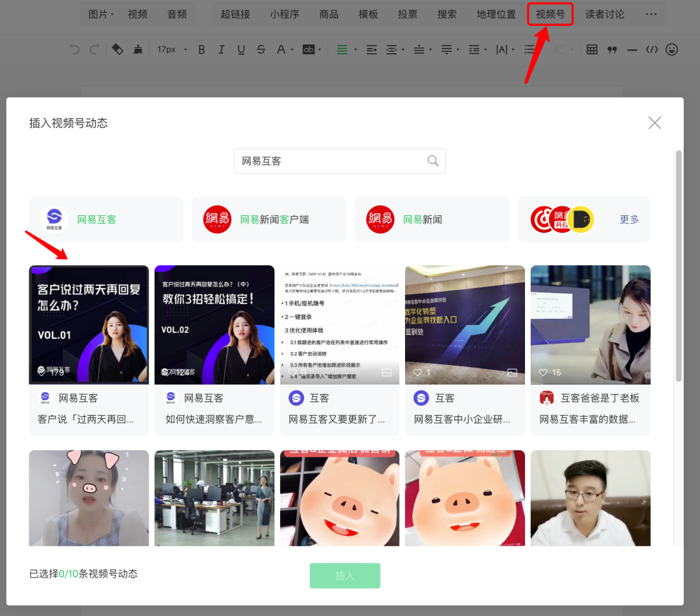Click the code block icon
This screenshot has height=616, width=700.
652,49
